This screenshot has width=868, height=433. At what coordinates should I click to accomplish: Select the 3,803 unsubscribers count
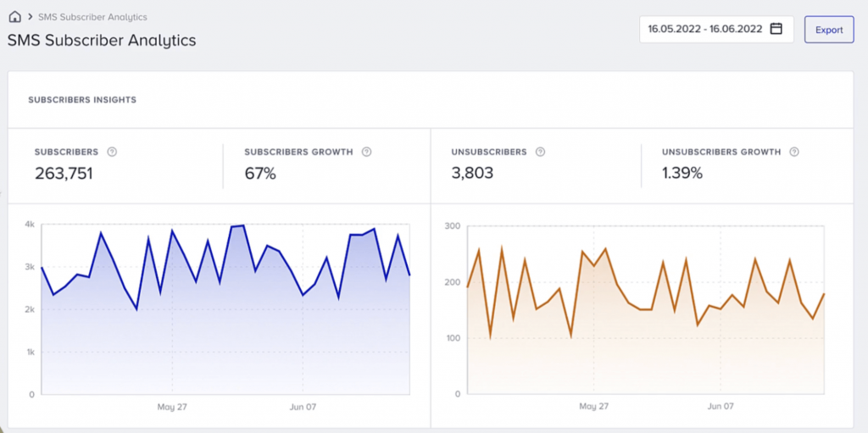472,174
